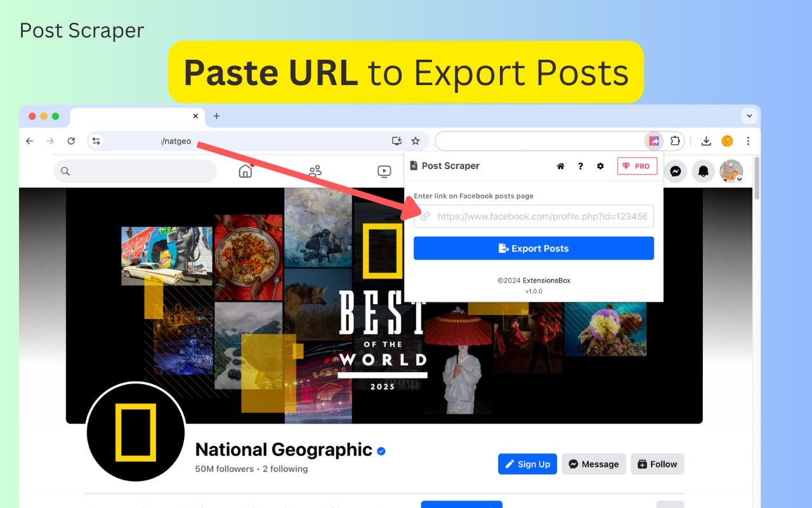Click the ©2024 ExtensionsBox text

tap(534, 280)
